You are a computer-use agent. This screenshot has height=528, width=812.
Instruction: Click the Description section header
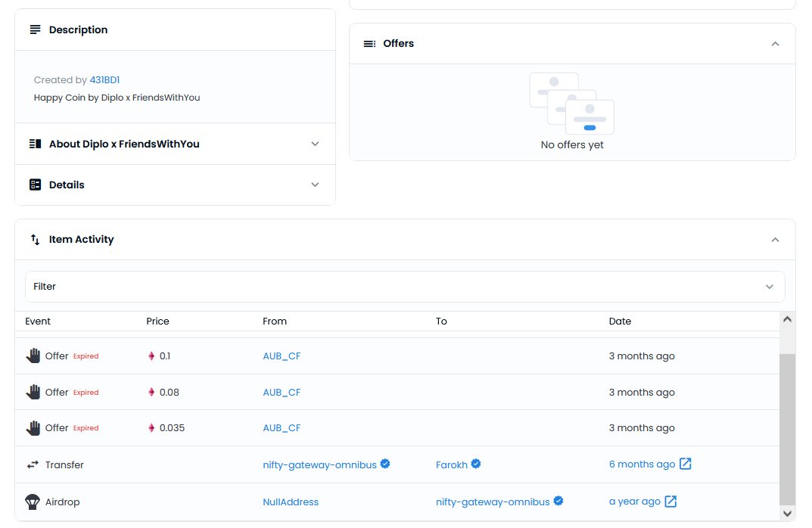pos(175,30)
